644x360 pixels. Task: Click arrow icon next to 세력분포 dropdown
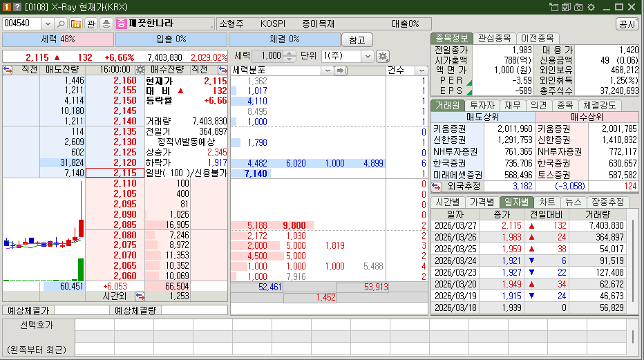pos(341,70)
